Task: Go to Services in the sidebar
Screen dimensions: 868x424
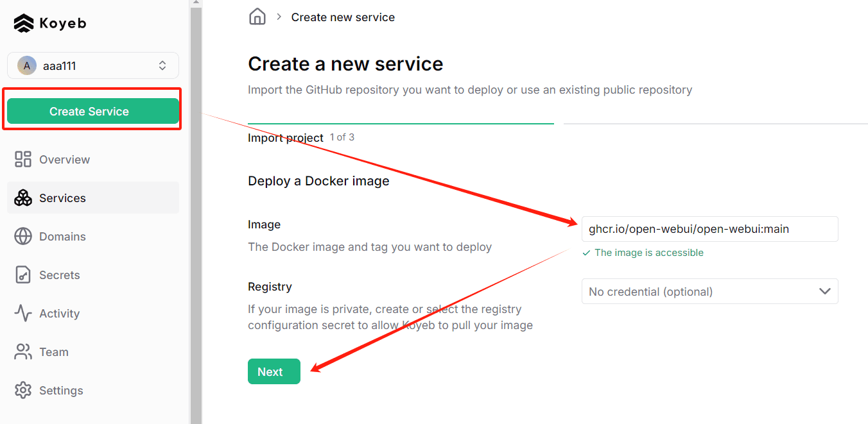Action: click(x=93, y=198)
